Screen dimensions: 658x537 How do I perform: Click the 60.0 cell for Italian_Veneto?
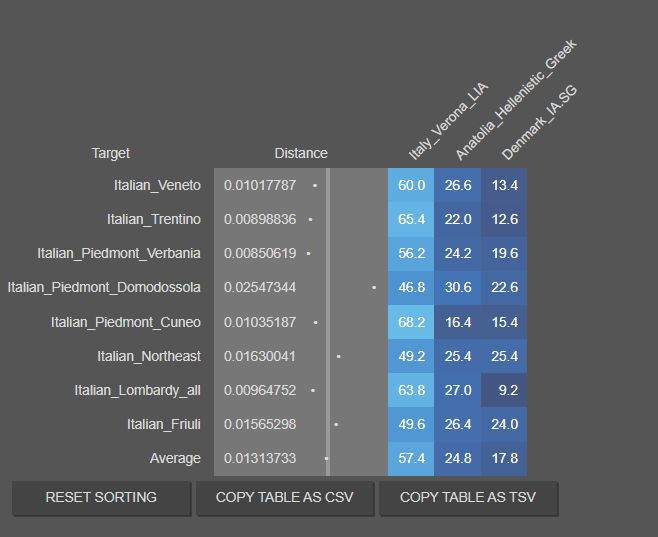[x=411, y=185]
